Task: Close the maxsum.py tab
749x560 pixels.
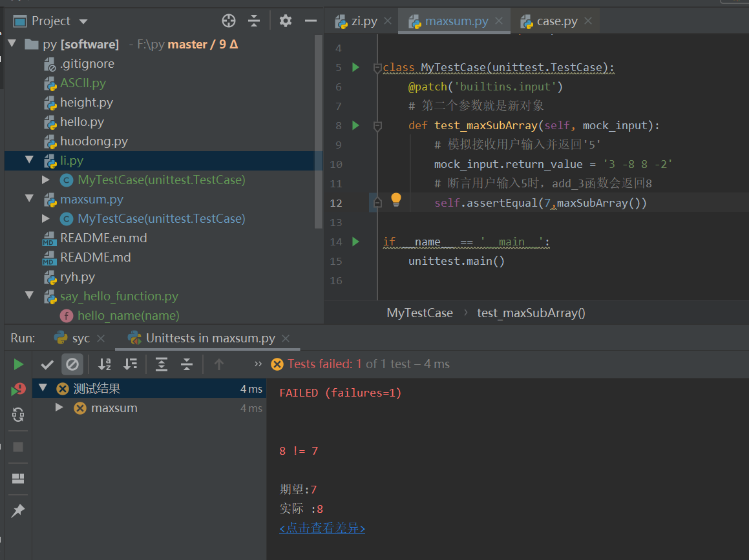Action: coord(499,21)
